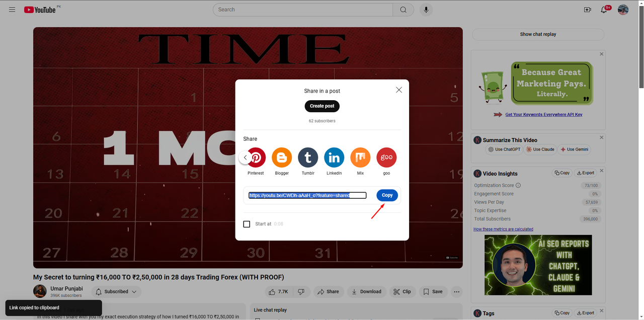Start voice search with microphone icon

pyautogui.click(x=426, y=10)
